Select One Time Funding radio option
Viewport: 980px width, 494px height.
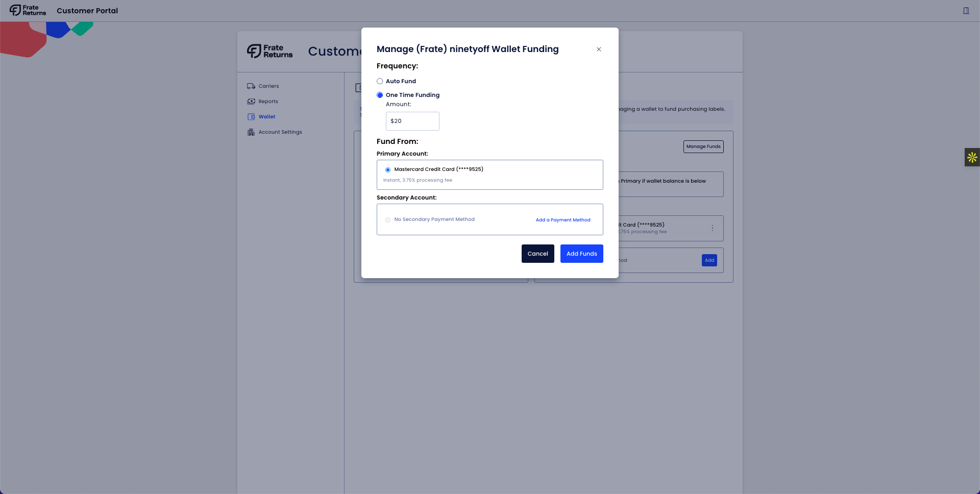[380, 95]
